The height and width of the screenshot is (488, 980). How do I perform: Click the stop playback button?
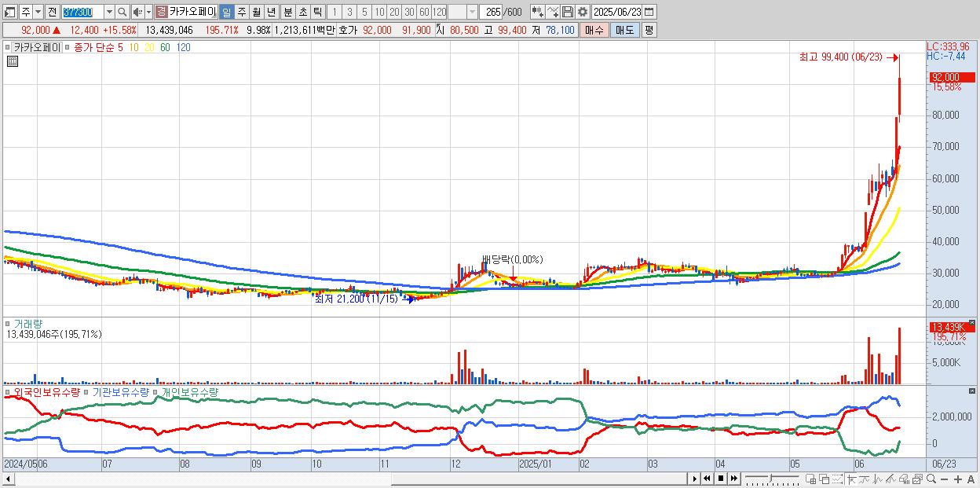pos(720,479)
